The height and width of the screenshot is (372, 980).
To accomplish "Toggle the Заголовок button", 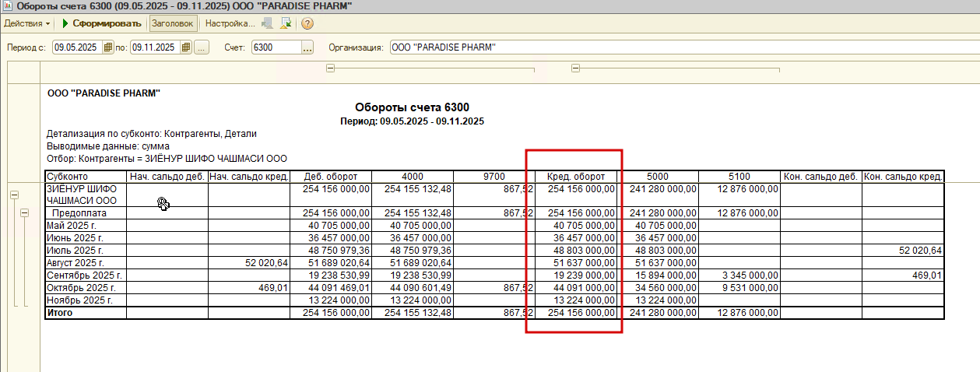I will (x=173, y=23).
